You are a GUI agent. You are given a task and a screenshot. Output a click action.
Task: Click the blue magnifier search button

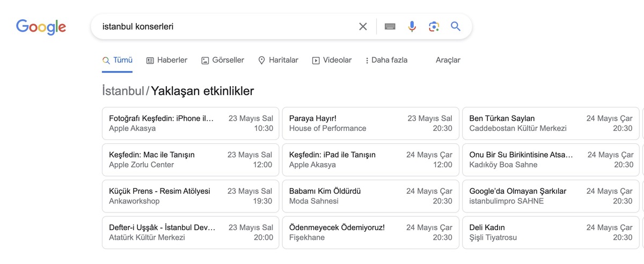[456, 26]
